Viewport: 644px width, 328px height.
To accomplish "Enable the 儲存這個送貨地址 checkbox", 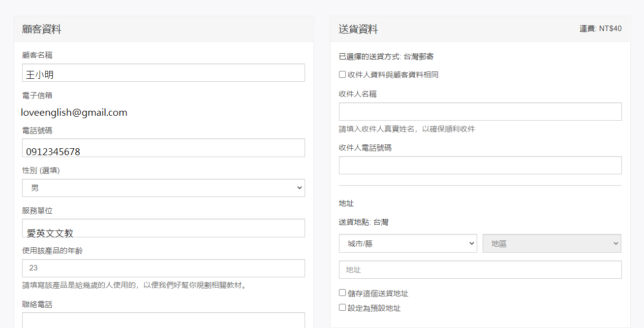I will click(342, 293).
